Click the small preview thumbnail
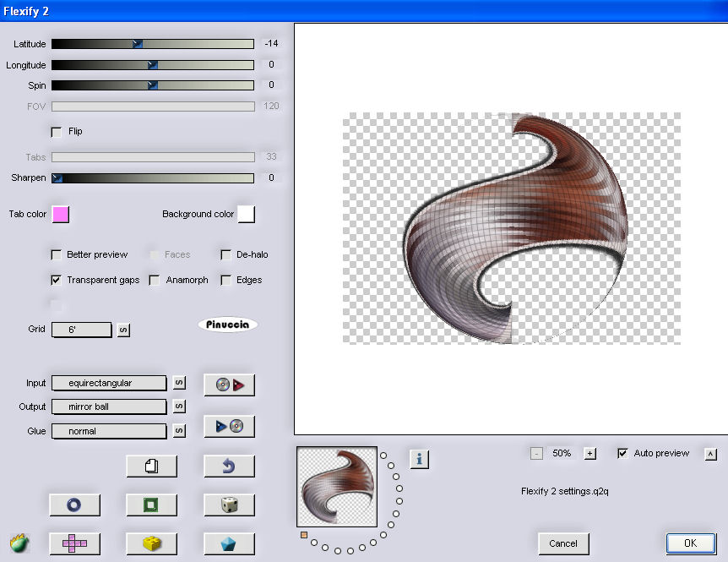The image size is (728, 562). click(x=337, y=487)
